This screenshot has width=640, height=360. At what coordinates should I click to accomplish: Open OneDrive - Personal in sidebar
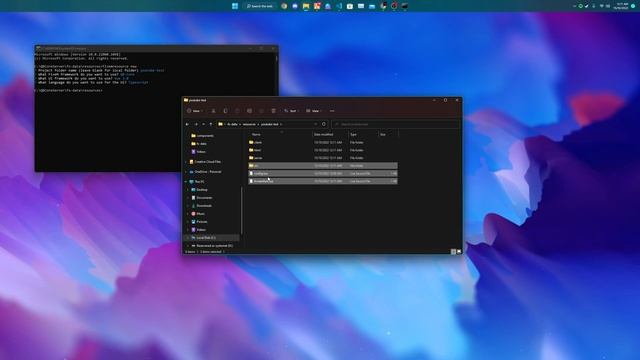point(205,172)
